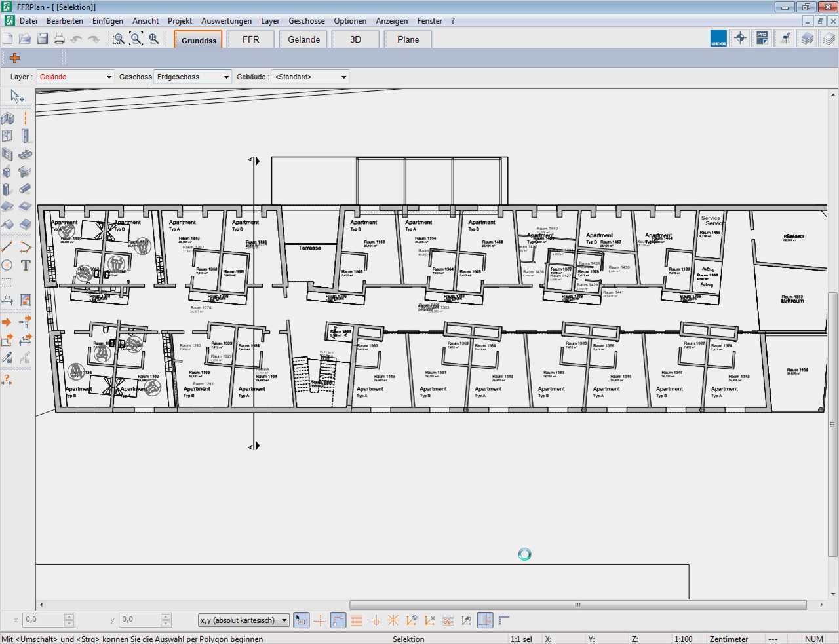Toggle the highlighted corner snap option
This screenshot has width=839, height=644.
pos(338,620)
